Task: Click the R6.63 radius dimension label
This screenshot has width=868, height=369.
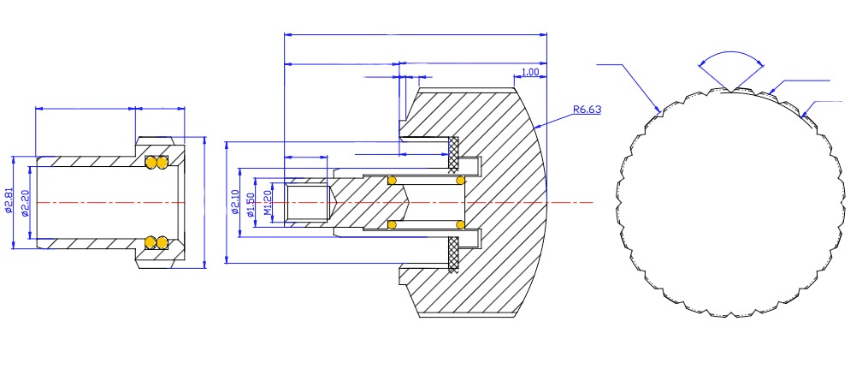Action: coord(587,110)
